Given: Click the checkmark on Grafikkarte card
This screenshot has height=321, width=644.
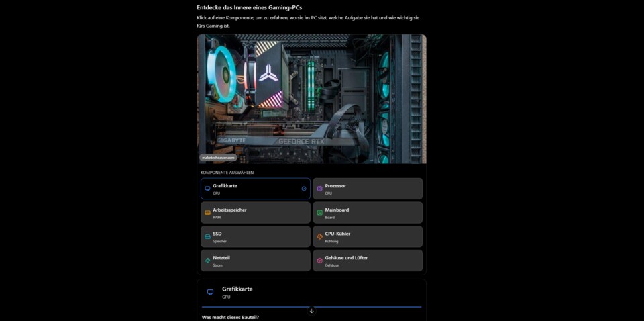Looking at the screenshot, I should (304, 189).
